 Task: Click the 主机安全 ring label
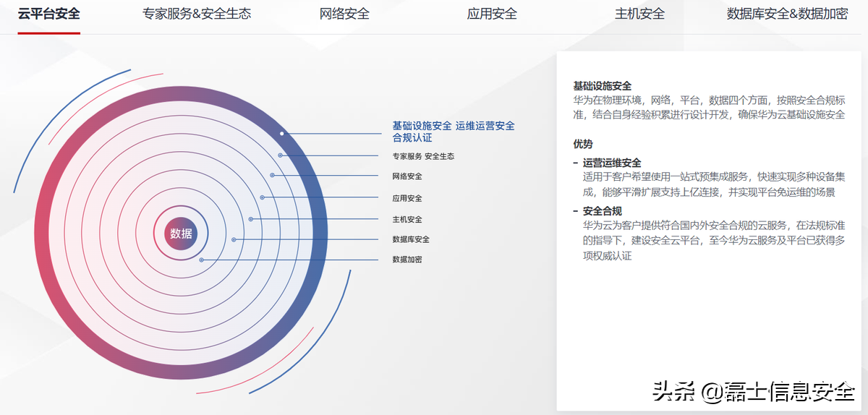[407, 219]
